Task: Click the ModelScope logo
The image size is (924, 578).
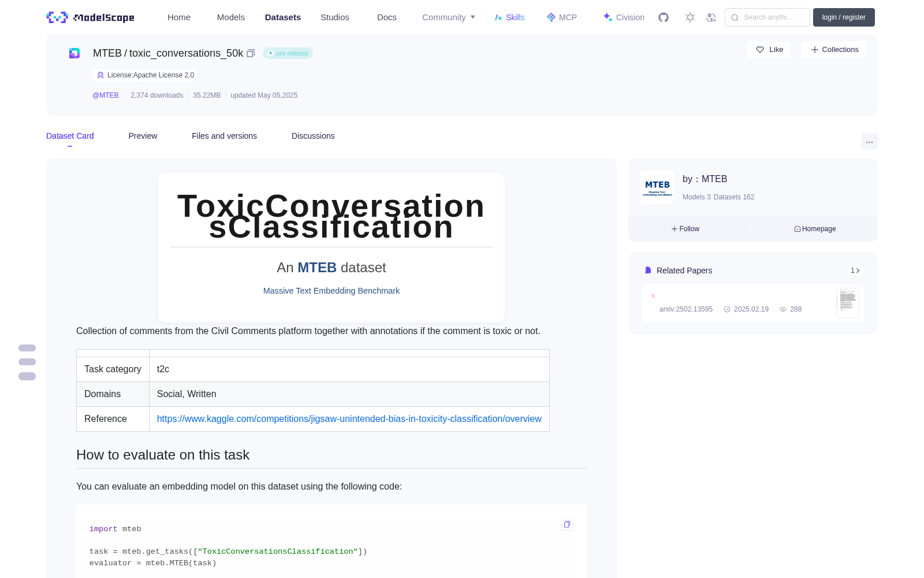Action: pos(90,17)
